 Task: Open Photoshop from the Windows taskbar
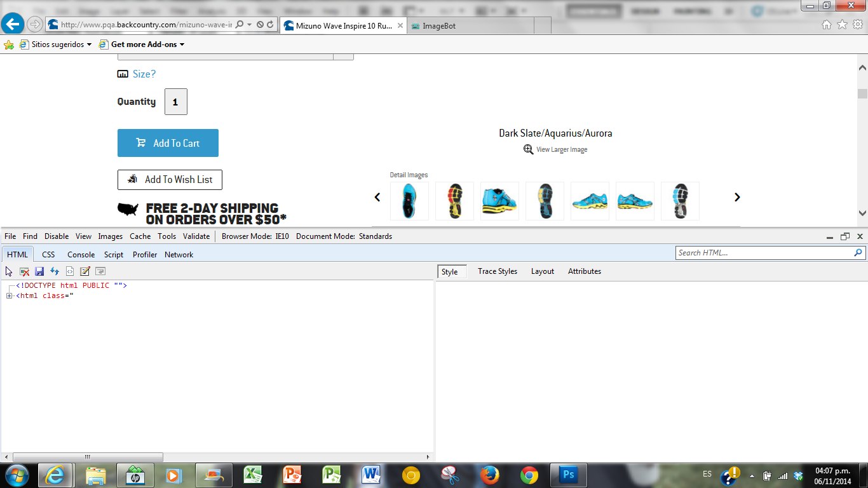click(568, 475)
